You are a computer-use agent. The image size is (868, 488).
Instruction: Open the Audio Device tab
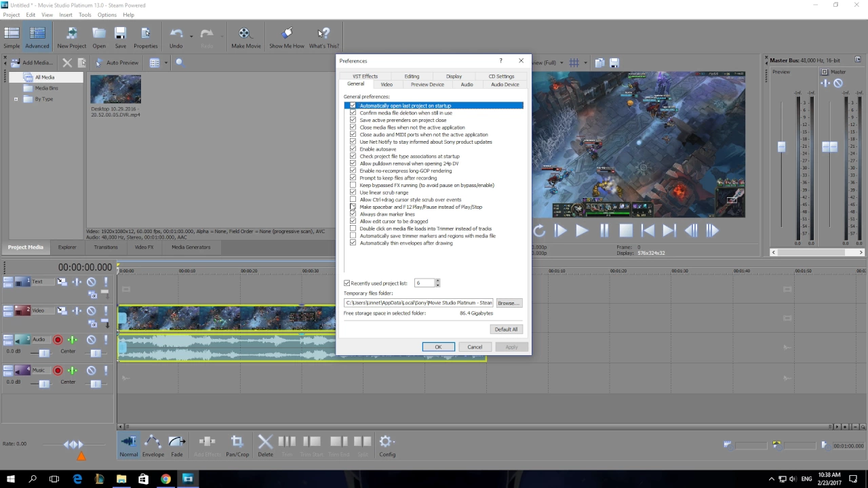click(505, 85)
